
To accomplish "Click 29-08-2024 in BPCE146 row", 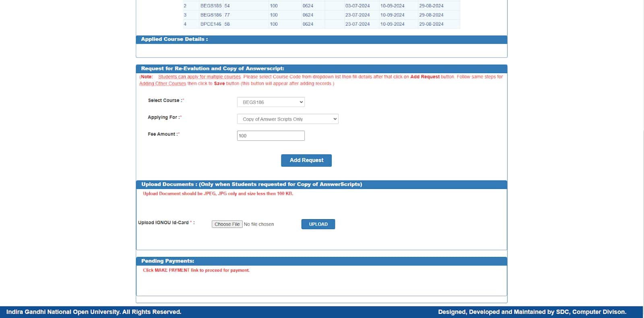I will pyautogui.click(x=431, y=24).
